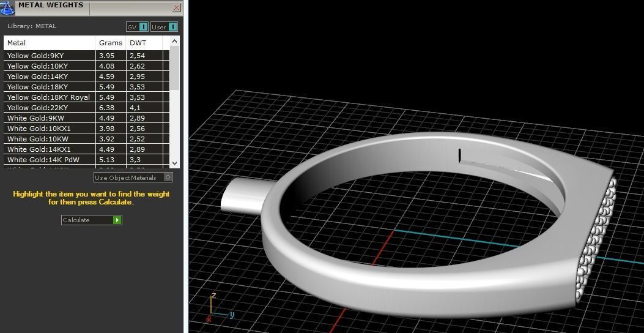Select the White Gold:10KW row
Screen dimensions: 644x333
click(x=87, y=139)
